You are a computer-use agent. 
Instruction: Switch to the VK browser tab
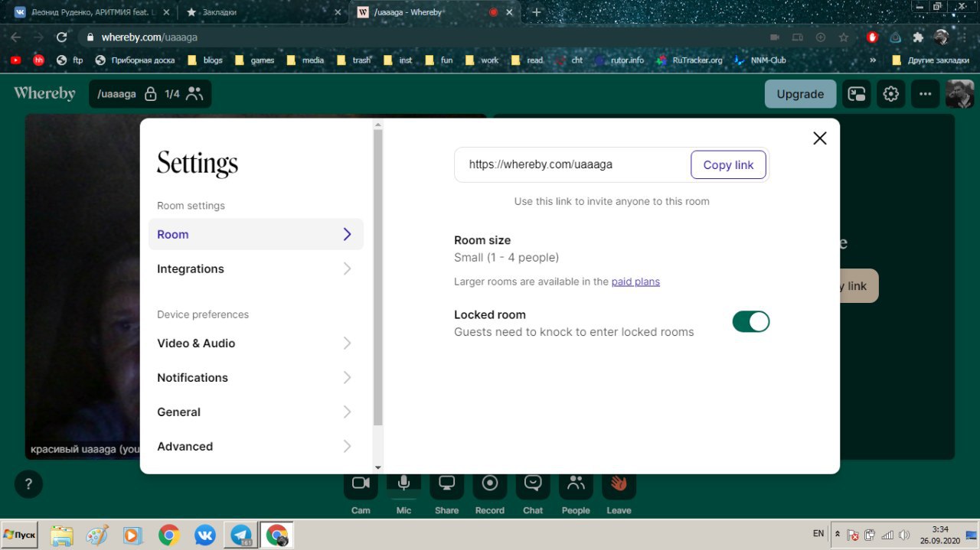[90, 12]
